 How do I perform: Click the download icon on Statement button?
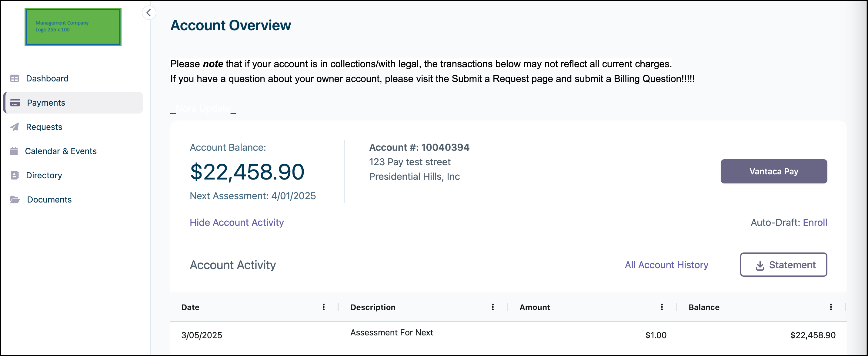click(760, 265)
